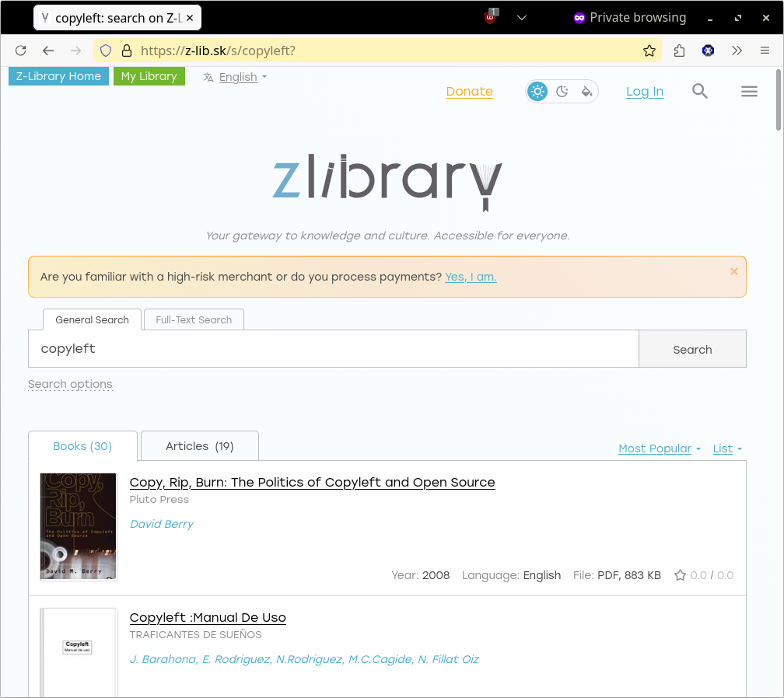Reload the page with the refresh icon
Screen dimensions: 784x698
tap(21, 51)
